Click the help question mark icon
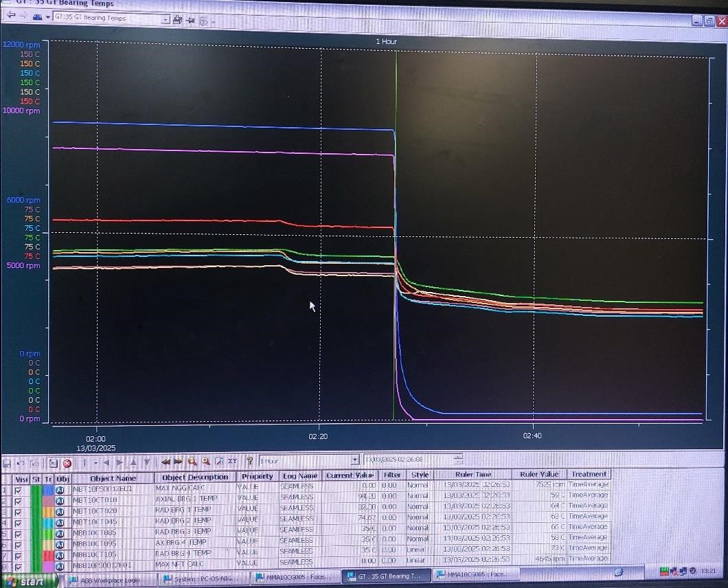The width and height of the screenshot is (728, 588). coord(249,462)
